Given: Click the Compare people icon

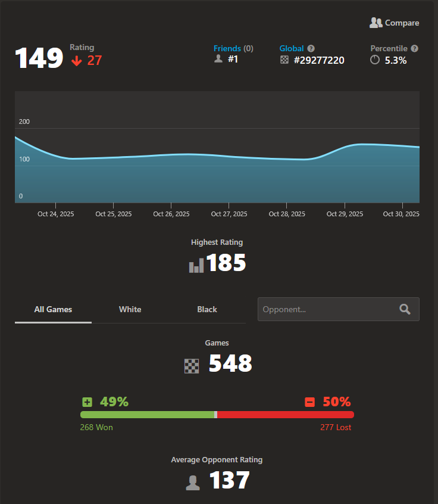Looking at the screenshot, I should coord(376,23).
